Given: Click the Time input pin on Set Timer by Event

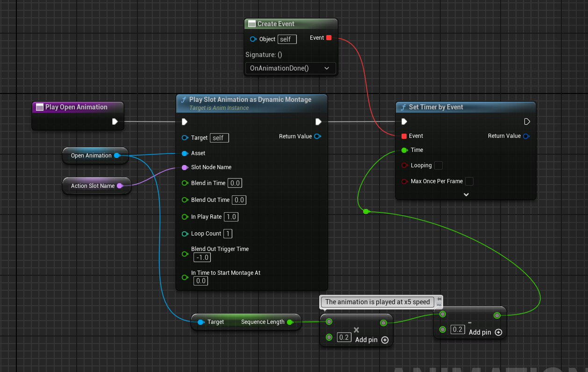Looking at the screenshot, I should coord(404,150).
